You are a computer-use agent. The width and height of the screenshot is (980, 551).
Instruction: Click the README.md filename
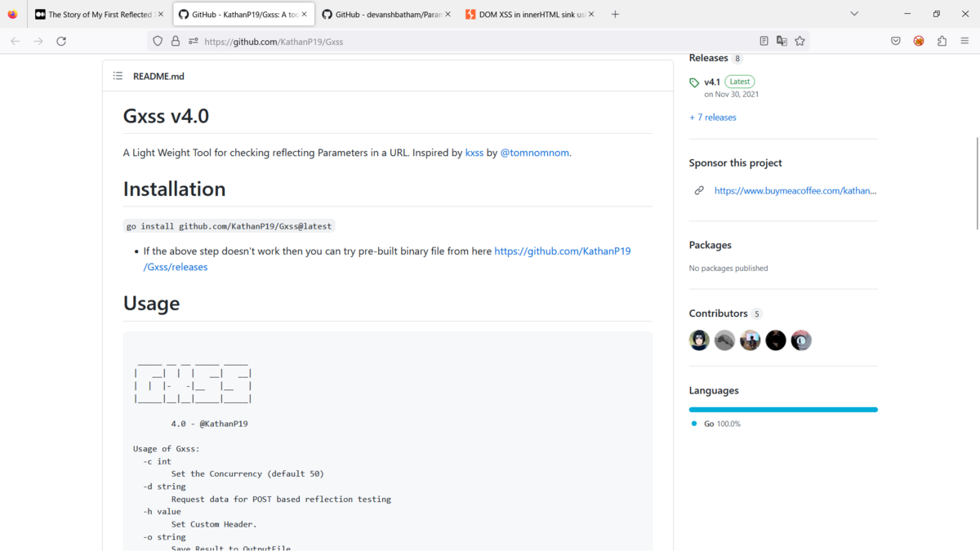click(x=158, y=76)
